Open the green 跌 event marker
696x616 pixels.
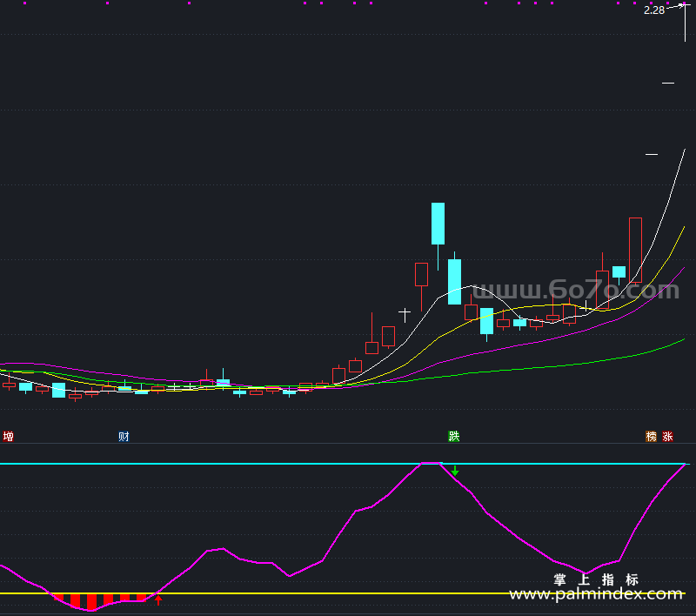tap(453, 436)
